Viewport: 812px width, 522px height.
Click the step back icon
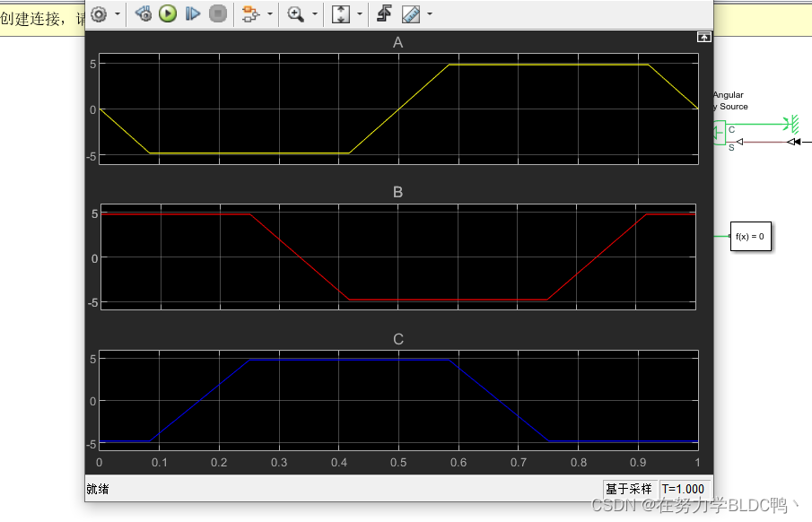point(144,14)
